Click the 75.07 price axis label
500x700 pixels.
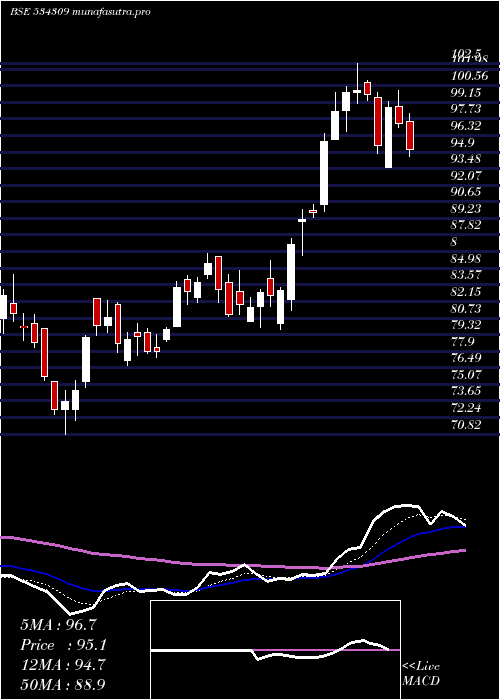click(x=466, y=375)
